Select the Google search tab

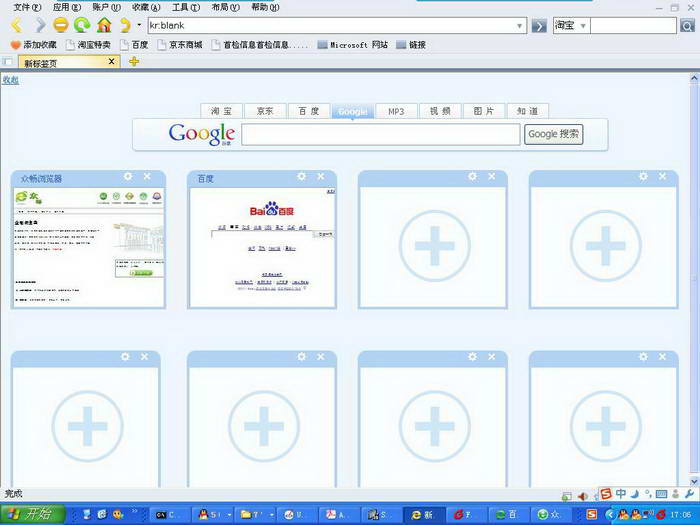click(353, 111)
